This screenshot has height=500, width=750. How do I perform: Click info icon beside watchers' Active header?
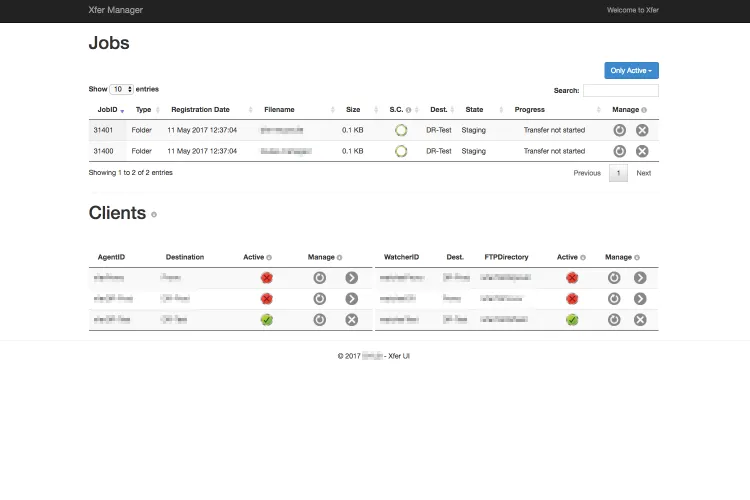pyautogui.click(x=583, y=257)
